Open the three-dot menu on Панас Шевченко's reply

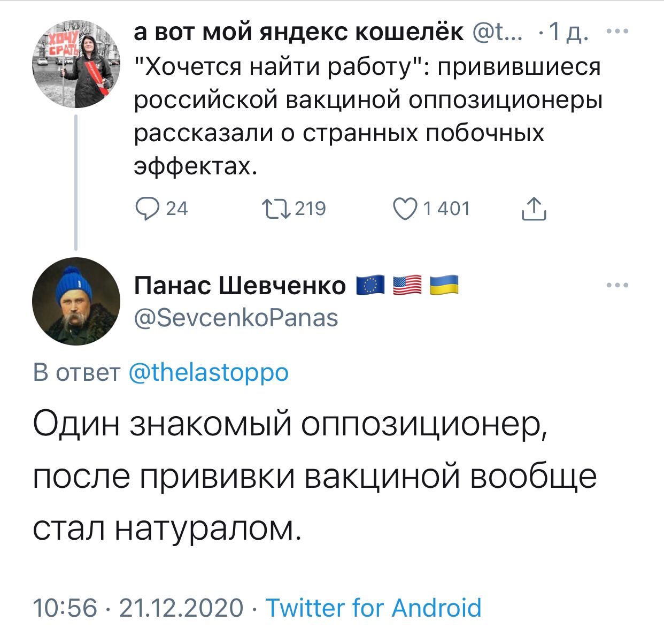(617, 285)
